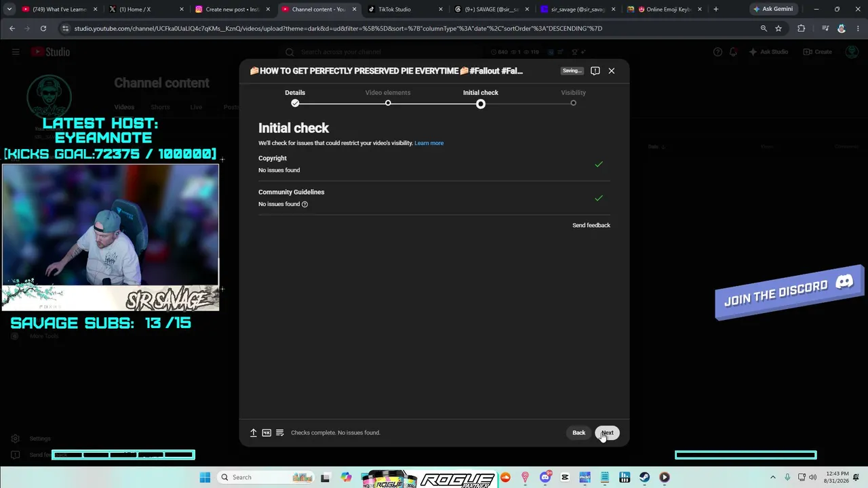Screen dimensions: 868x488
Task: Open Copilot from the taskbar
Action: 347,477
